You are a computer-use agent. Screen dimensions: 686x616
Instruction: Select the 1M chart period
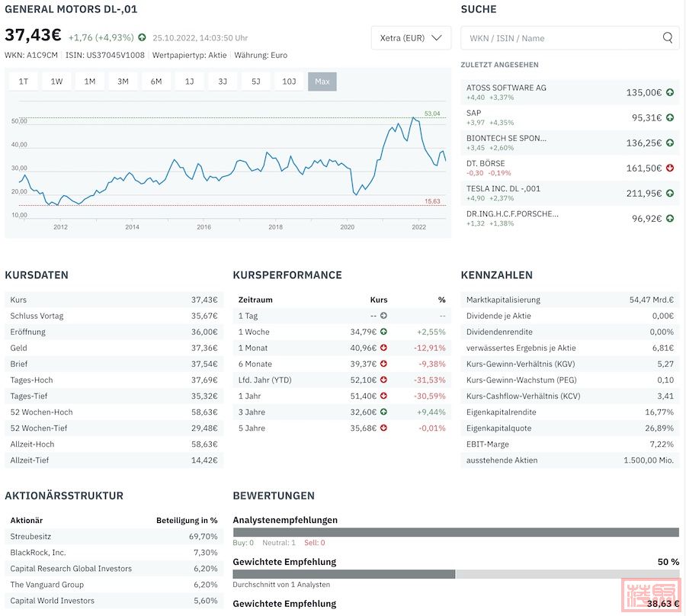tap(90, 82)
